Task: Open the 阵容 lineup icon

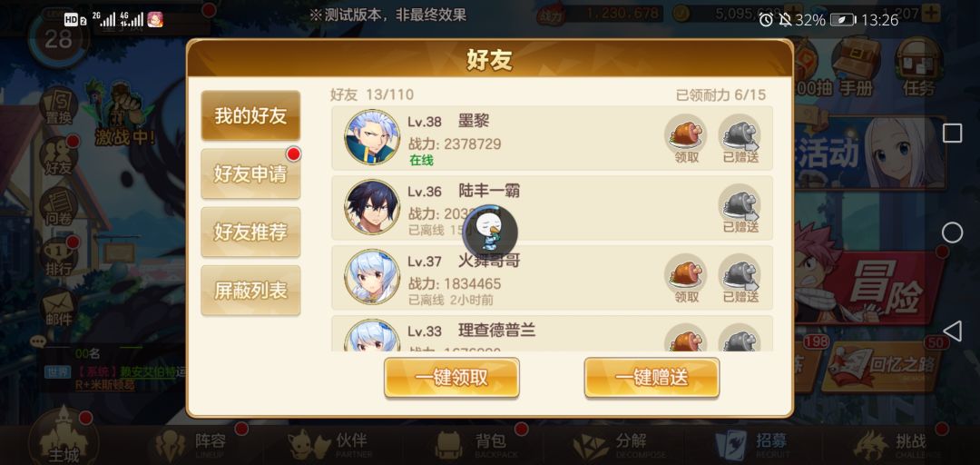Action: pos(194,445)
